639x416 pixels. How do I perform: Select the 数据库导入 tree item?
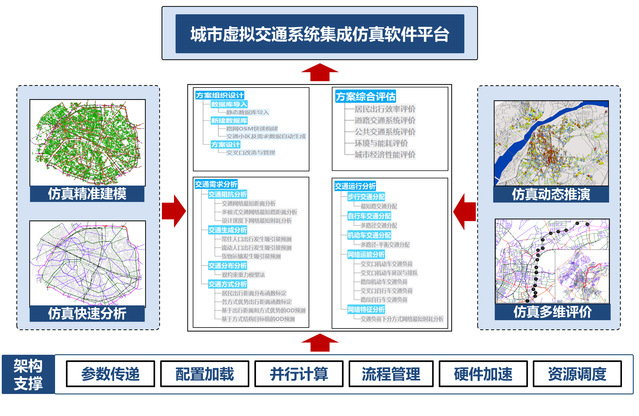tap(231, 105)
